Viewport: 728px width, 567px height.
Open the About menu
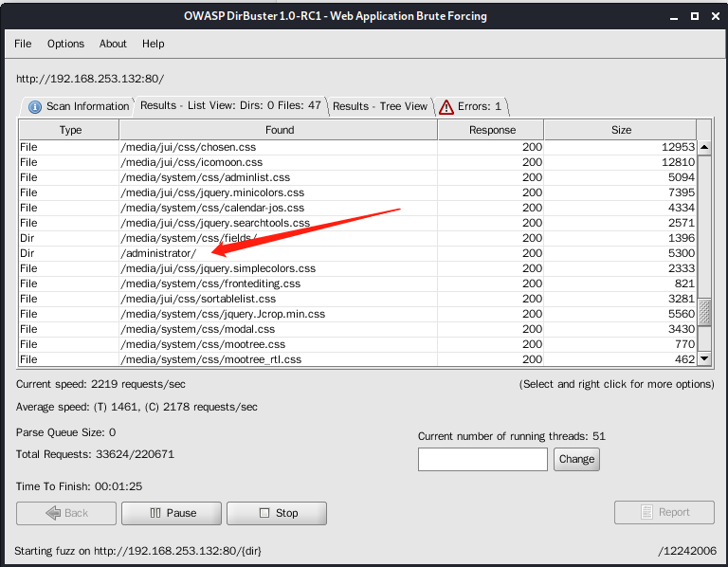pyautogui.click(x=113, y=44)
